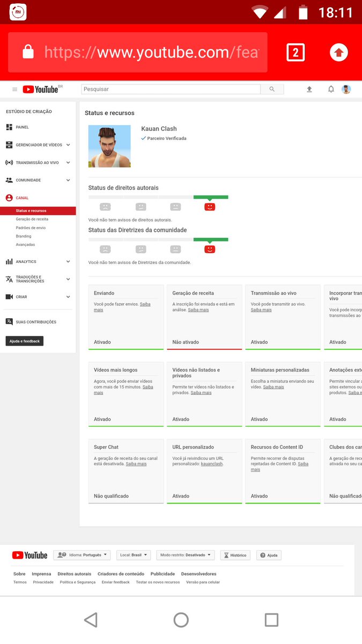Click the Histórico footer button
362x644 pixels.
point(235,555)
